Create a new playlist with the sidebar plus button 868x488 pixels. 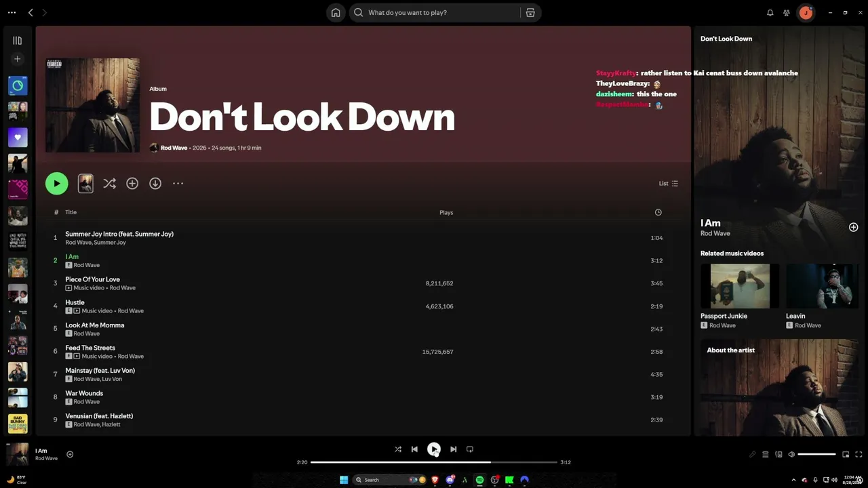(x=18, y=59)
